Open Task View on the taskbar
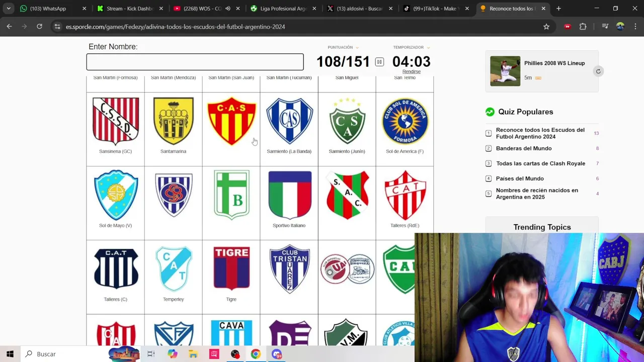The width and height of the screenshot is (644, 362). coord(151,354)
